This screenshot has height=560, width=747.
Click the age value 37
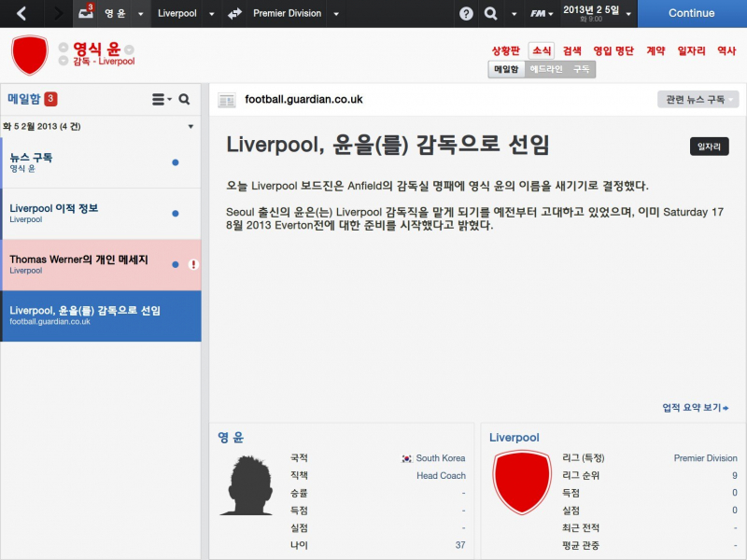click(460, 545)
